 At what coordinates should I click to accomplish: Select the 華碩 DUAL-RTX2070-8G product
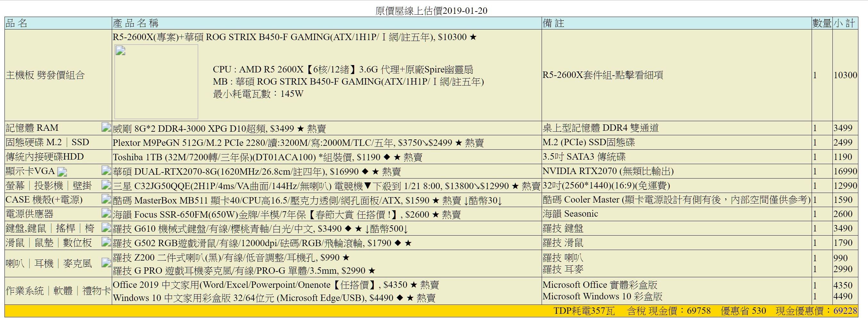pyautogui.click(x=257, y=171)
